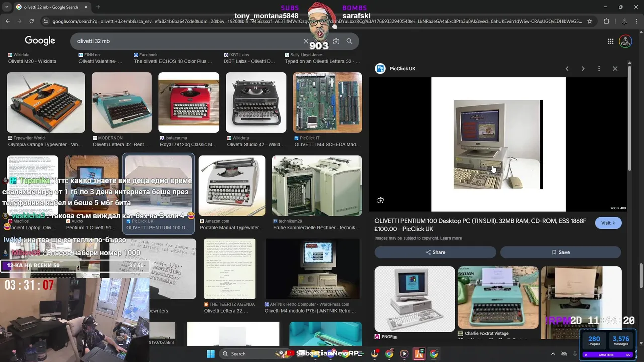644x362 pixels.
Task: Show previous image in preview panel
Action: click(x=567, y=69)
